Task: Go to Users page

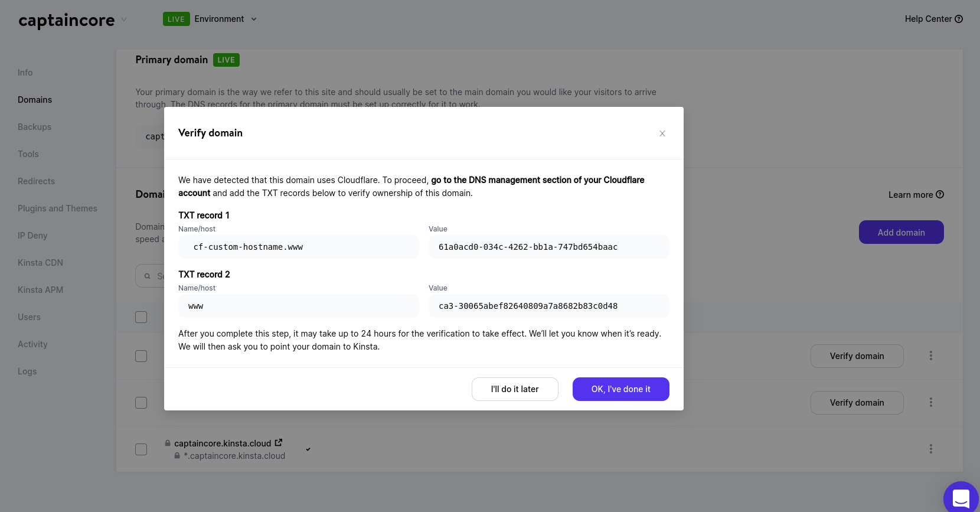Action: [29, 317]
